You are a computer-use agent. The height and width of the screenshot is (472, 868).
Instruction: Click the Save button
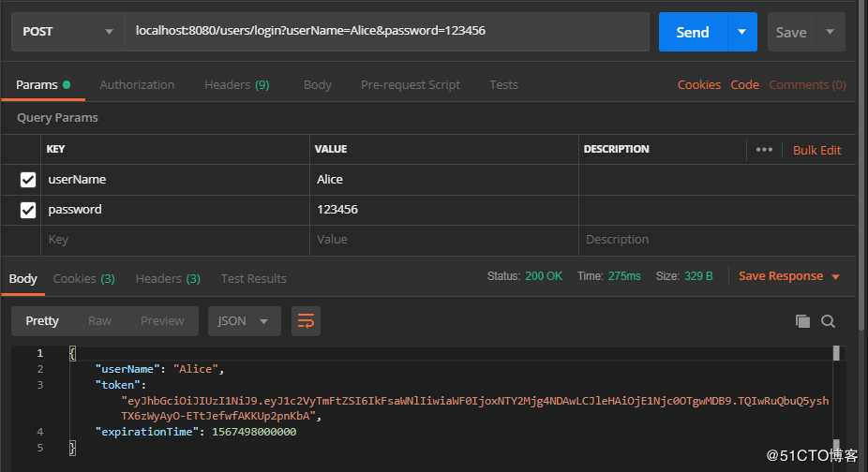[791, 33]
